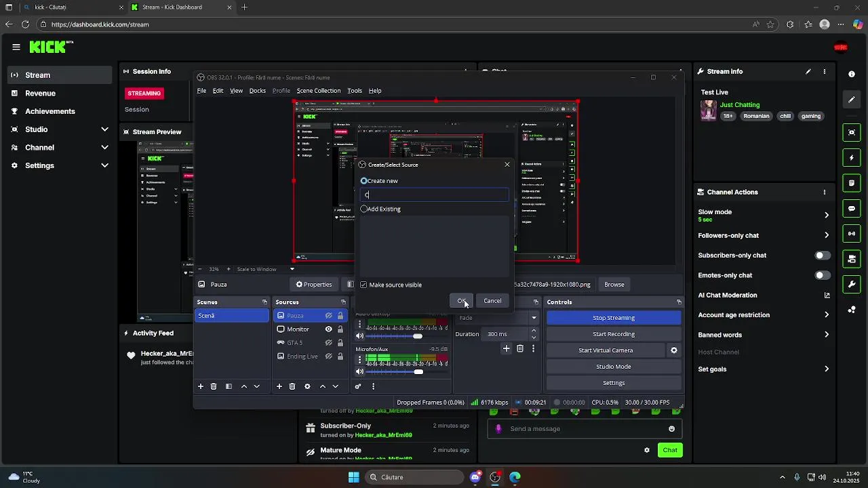This screenshot has width=868, height=488.
Task: Open Stream info three-dot menu
Action: (825, 71)
